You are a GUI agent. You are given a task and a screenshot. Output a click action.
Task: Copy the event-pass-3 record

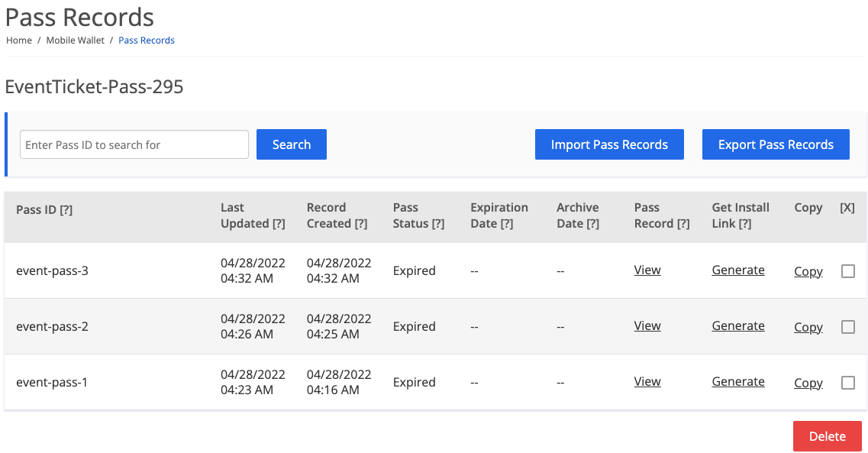(808, 272)
